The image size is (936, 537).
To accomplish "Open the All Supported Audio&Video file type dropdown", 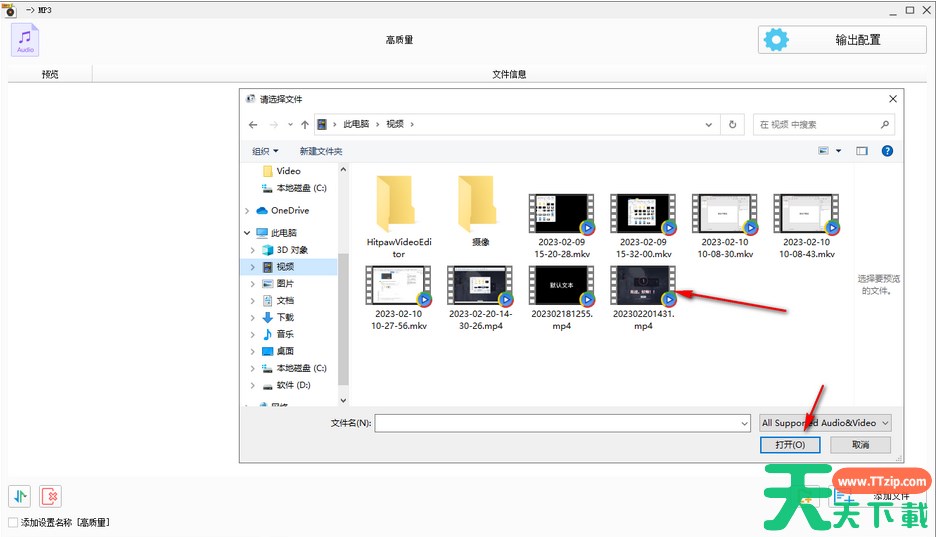I will pyautogui.click(x=825, y=423).
